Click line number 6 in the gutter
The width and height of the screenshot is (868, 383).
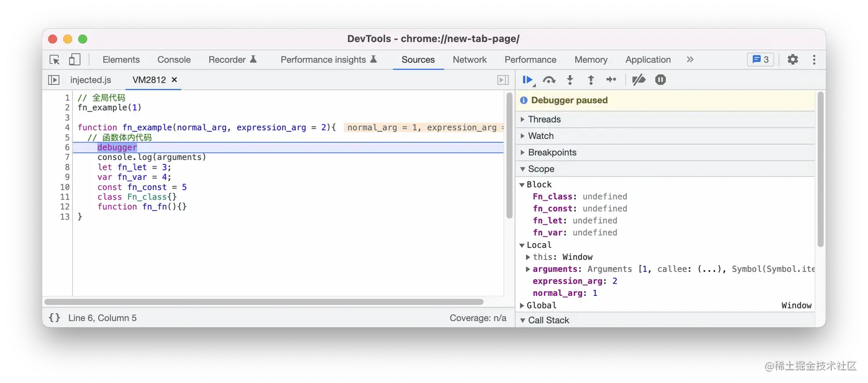point(67,147)
